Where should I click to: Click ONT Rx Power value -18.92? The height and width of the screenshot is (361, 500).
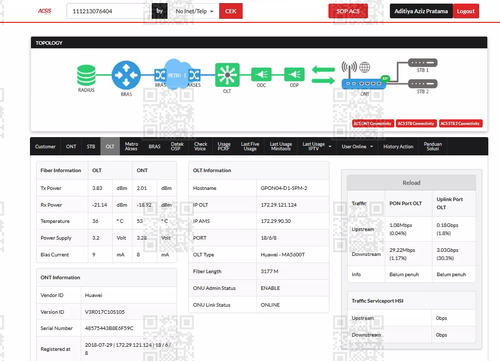[x=144, y=205]
